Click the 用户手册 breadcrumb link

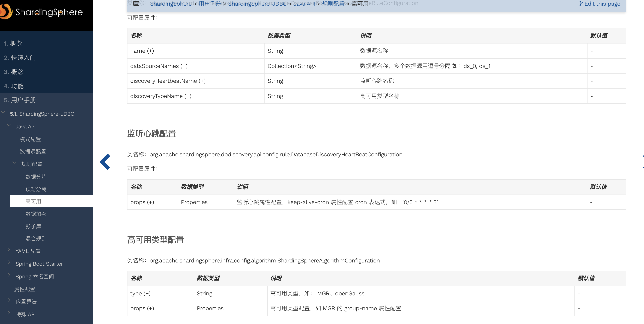[x=210, y=4]
